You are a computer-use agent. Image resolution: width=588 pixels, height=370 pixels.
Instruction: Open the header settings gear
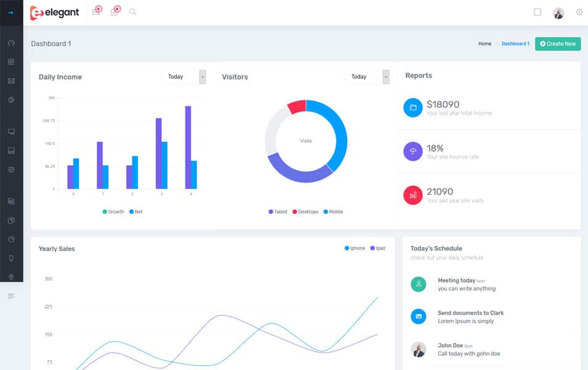point(578,12)
